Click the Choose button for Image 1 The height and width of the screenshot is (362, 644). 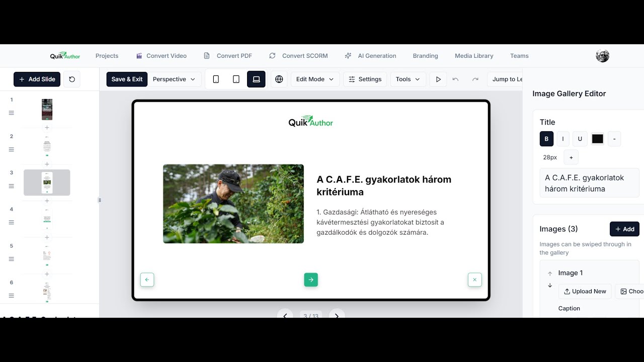click(630, 291)
